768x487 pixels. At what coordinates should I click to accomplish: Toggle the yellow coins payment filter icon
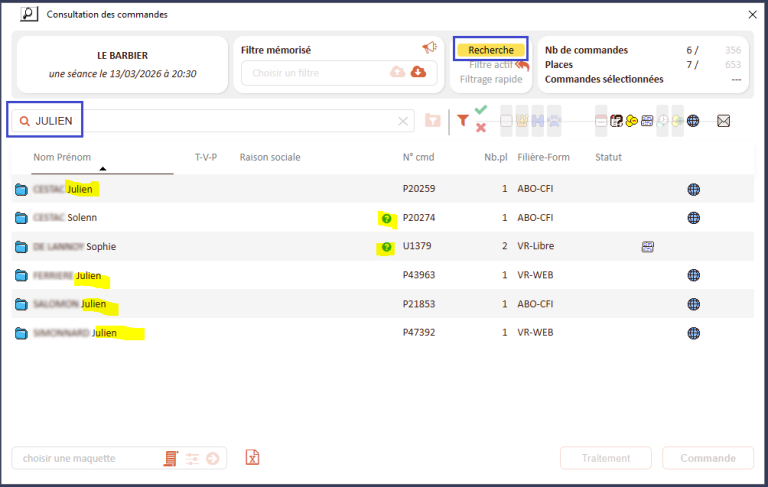[632, 121]
